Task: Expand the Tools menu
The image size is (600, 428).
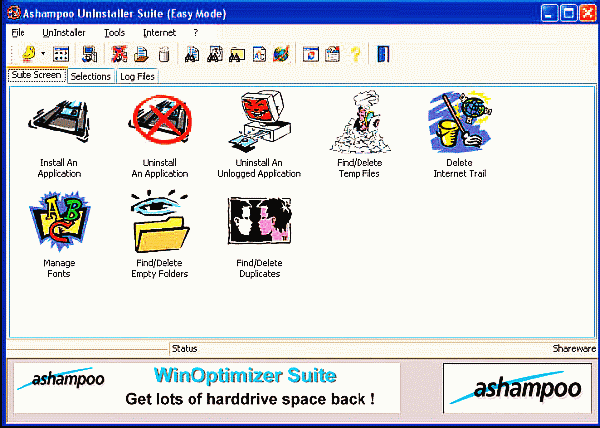Action: pos(114,32)
